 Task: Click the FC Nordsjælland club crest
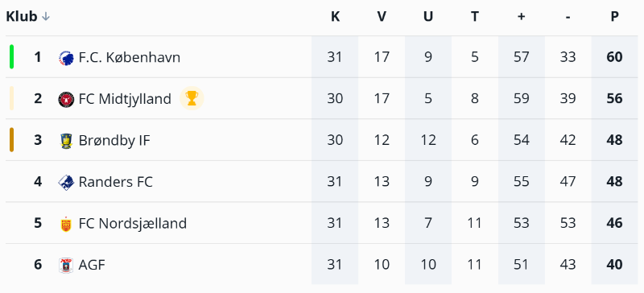click(x=66, y=224)
